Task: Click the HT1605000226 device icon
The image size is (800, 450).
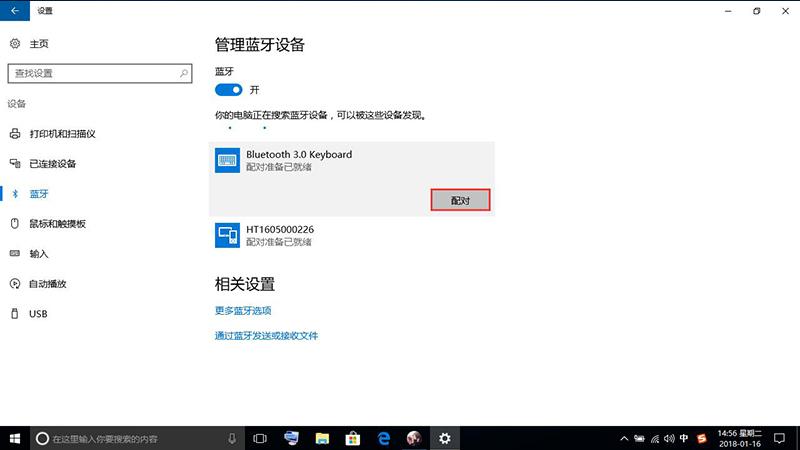Action: coord(227,235)
